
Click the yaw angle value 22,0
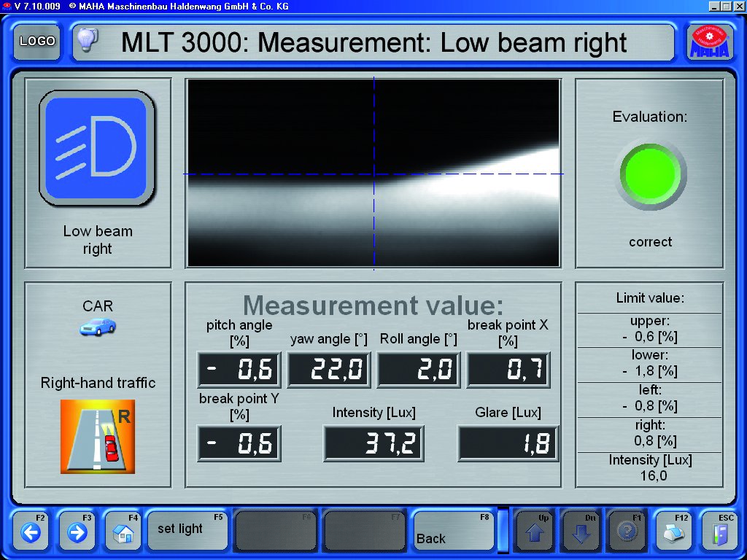point(329,370)
